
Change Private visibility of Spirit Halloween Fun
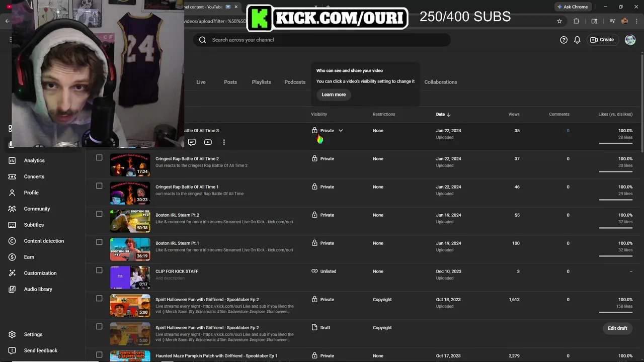pos(323,300)
